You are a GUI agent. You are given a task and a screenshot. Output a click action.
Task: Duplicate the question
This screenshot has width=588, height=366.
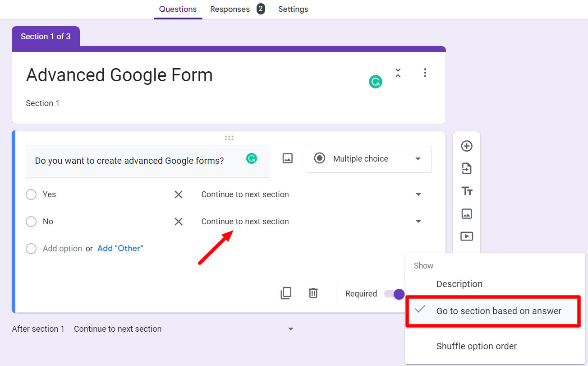click(286, 293)
